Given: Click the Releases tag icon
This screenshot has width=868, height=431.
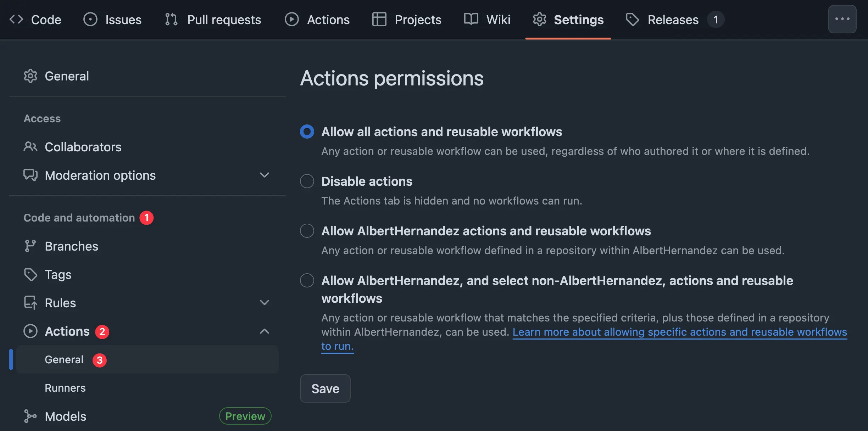Looking at the screenshot, I should click(632, 19).
